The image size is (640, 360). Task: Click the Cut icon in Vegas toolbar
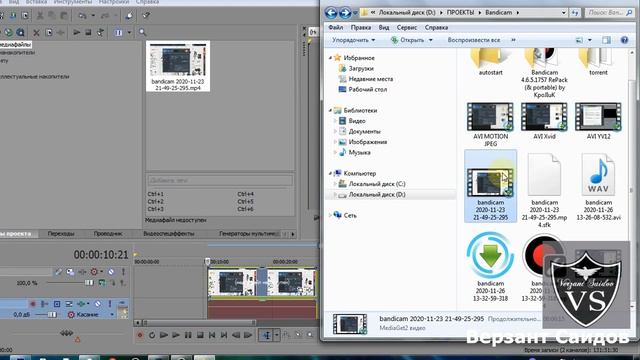point(40,16)
